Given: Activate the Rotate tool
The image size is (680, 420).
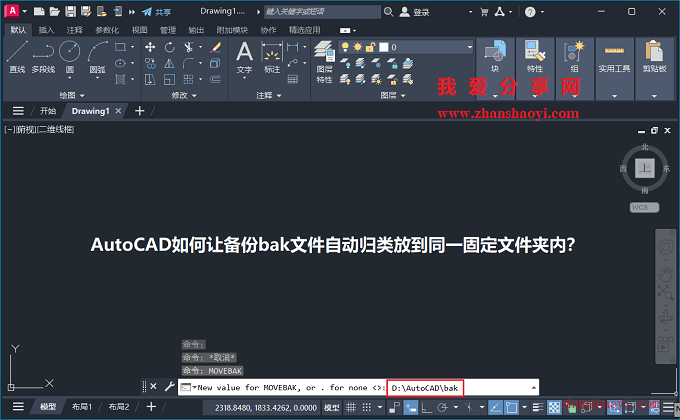Looking at the screenshot, I should click(170, 47).
